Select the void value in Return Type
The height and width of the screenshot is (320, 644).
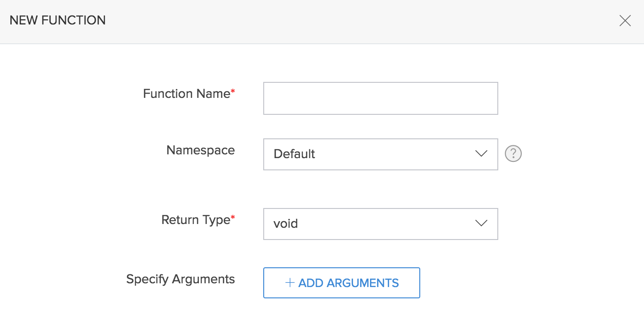[x=286, y=224]
